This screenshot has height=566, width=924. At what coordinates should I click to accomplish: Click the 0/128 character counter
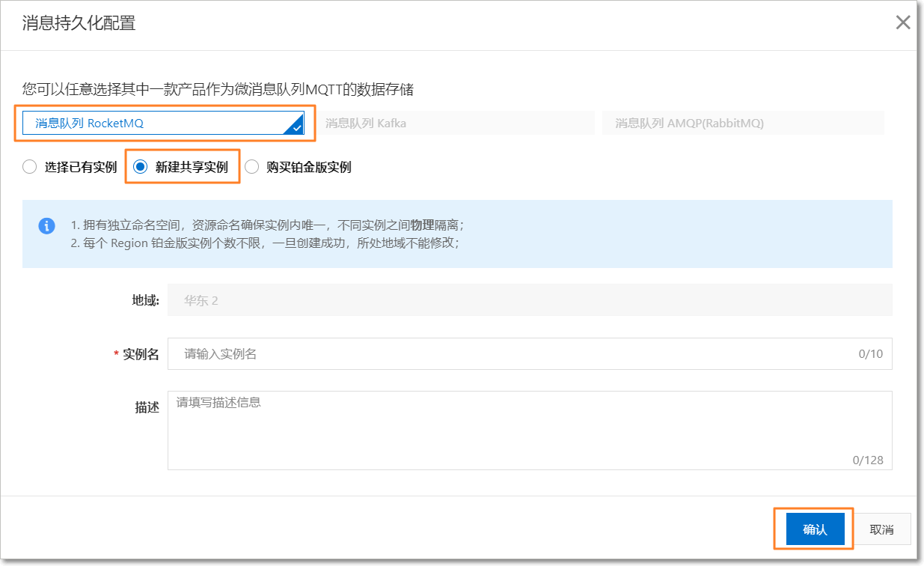pyautogui.click(x=868, y=460)
